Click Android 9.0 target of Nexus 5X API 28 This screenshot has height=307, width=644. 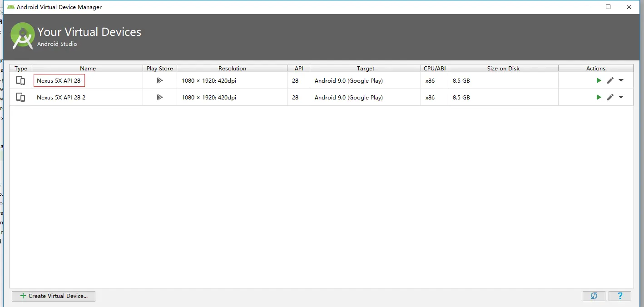coord(349,80)
